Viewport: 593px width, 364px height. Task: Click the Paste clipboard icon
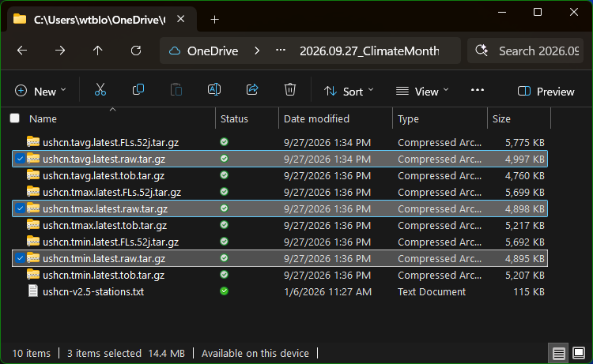(x=176, y=90)
